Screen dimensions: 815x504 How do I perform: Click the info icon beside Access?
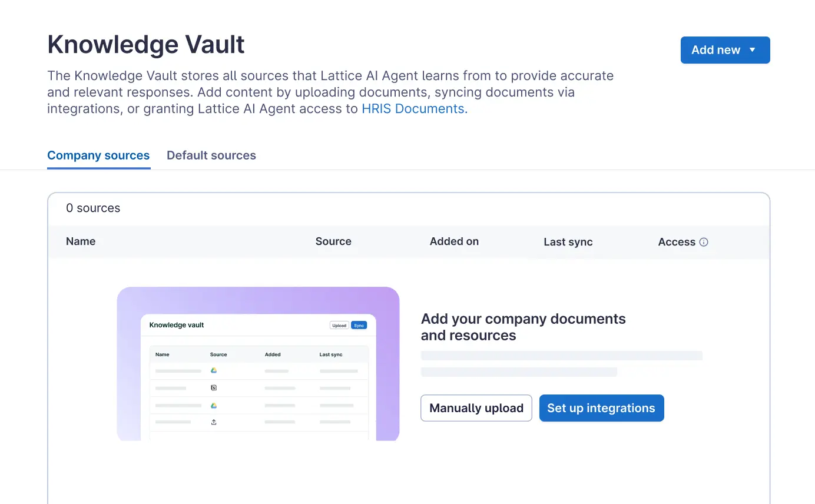[704, 242]
